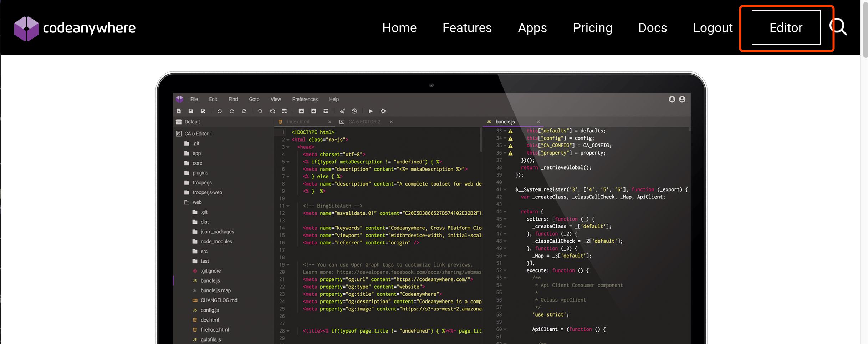Click the warning triangle on line 36
The height and width of the screenshot is (344, 868).
click(x=511, y=153)
